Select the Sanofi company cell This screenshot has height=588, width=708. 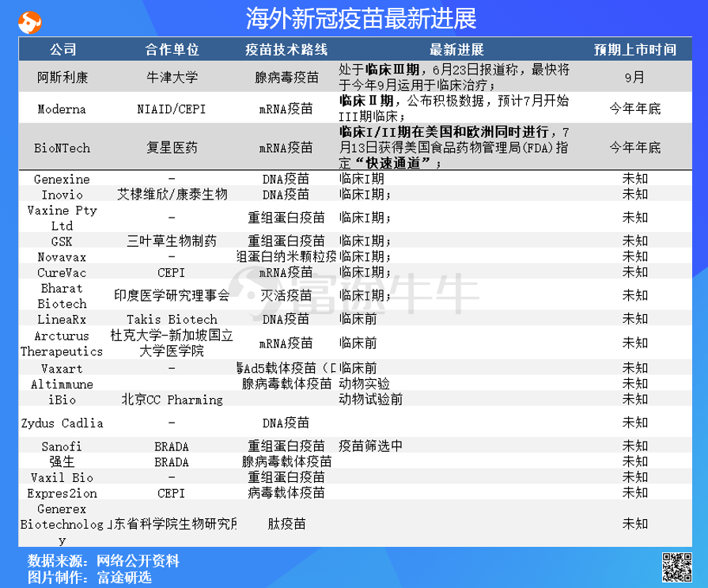point(62,446)
